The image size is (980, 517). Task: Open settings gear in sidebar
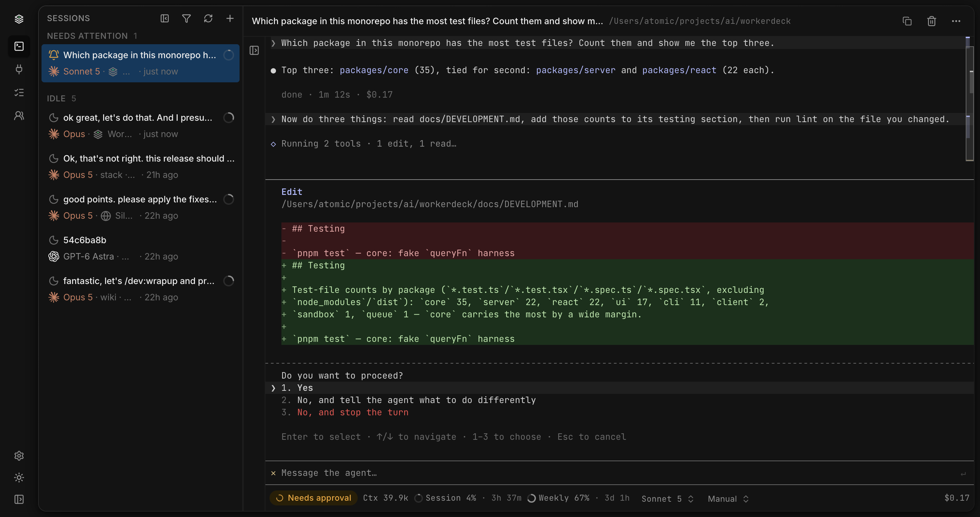19,455
